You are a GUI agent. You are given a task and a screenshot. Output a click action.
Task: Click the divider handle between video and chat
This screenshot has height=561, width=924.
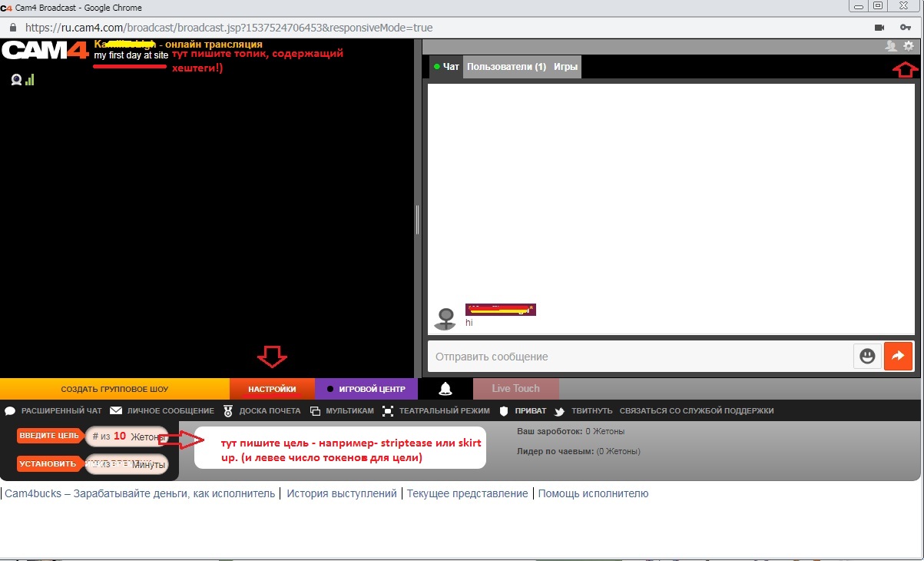(x=417, y=219)
